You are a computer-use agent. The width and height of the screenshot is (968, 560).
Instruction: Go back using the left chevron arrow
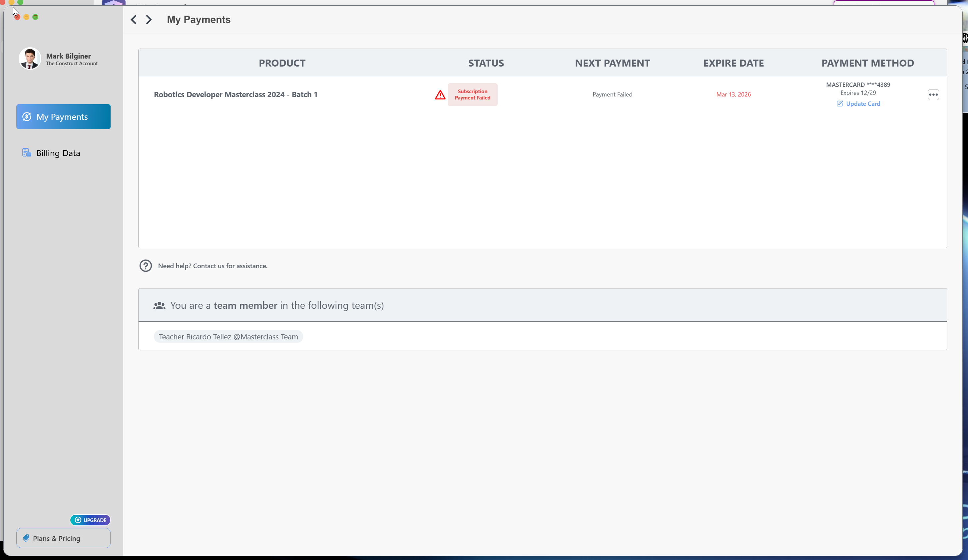pyautogui.click(x=133, y=20)
